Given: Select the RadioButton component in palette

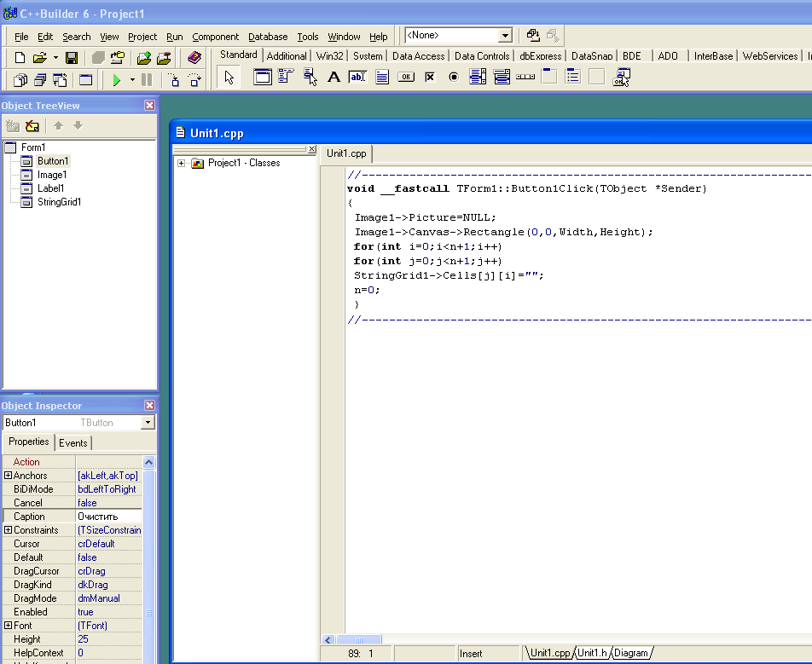Looking at the screenshot, I should click(x=454, y=77).
